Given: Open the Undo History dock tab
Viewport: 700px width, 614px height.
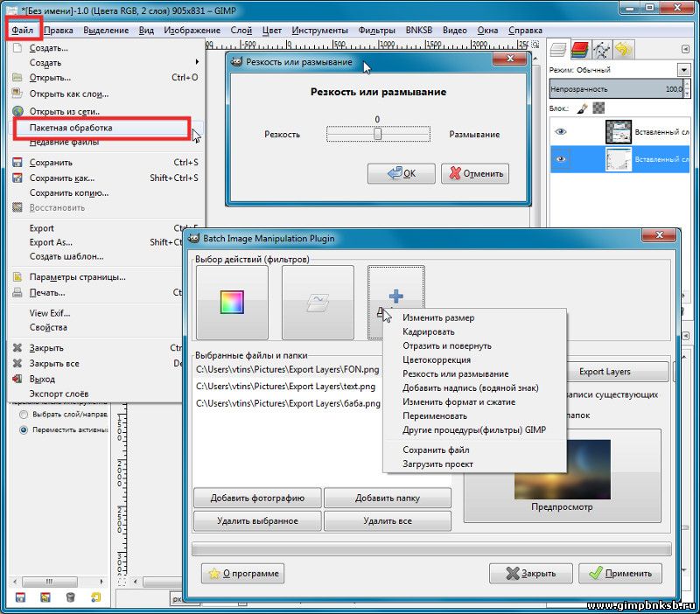Looking at the screenshot, I should (x=623, y=49).
